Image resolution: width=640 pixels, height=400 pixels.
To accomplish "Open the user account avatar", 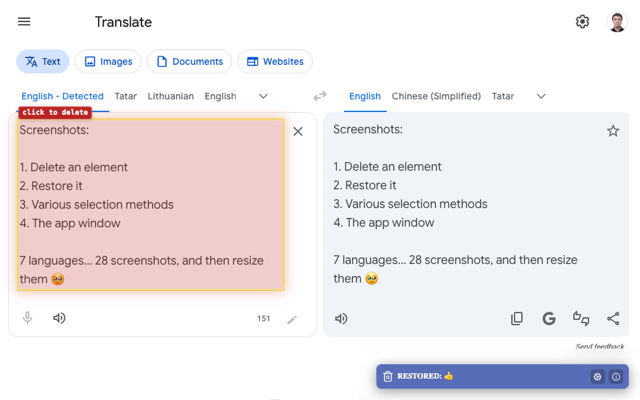I will [x=617, y=22].
